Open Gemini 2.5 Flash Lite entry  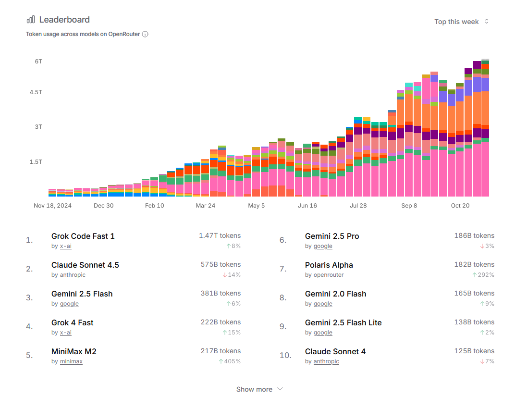pyautogui.click(x=343, y=322)
